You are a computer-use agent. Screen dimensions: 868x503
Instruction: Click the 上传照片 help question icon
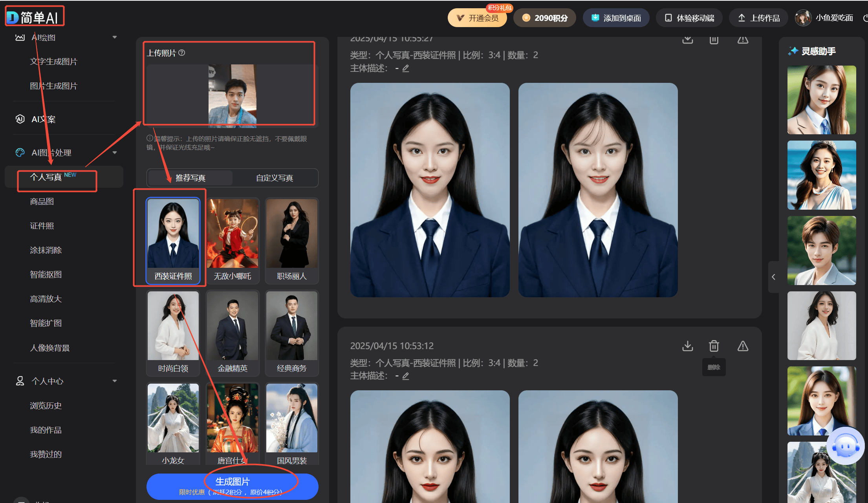pos(182,53)
